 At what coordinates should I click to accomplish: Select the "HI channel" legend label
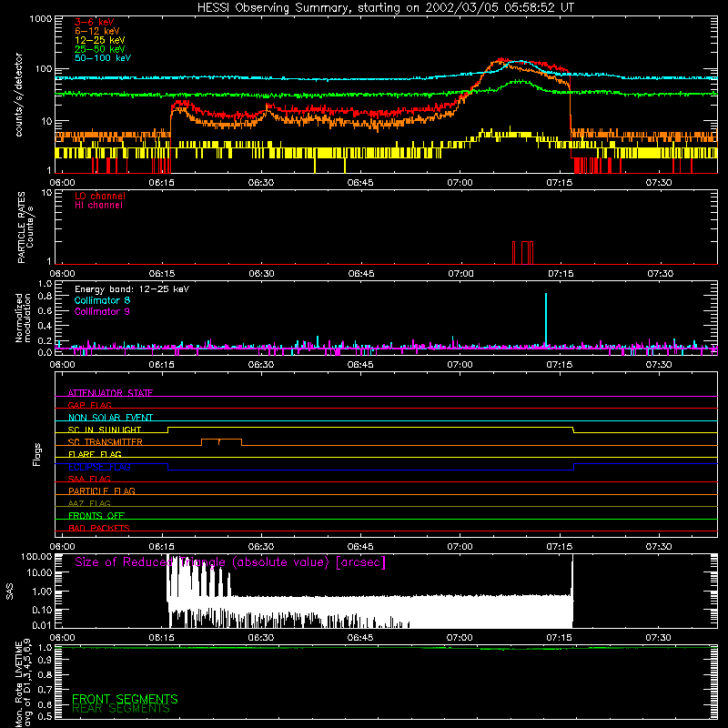coord(99,206)
